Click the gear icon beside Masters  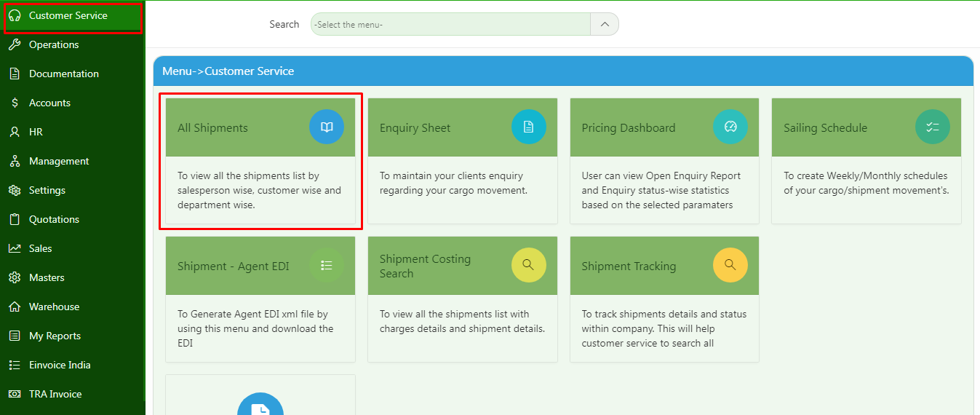click(x=15, y=277)
